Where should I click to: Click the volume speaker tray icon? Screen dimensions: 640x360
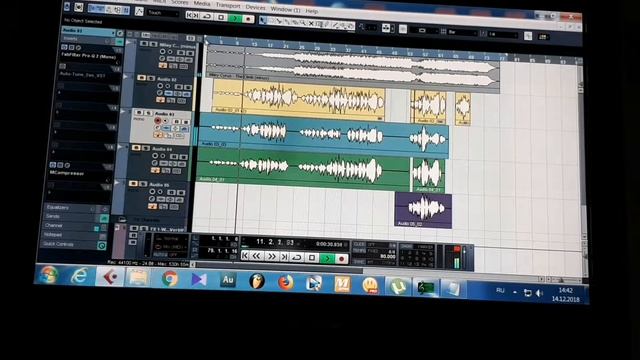[540, 293]
